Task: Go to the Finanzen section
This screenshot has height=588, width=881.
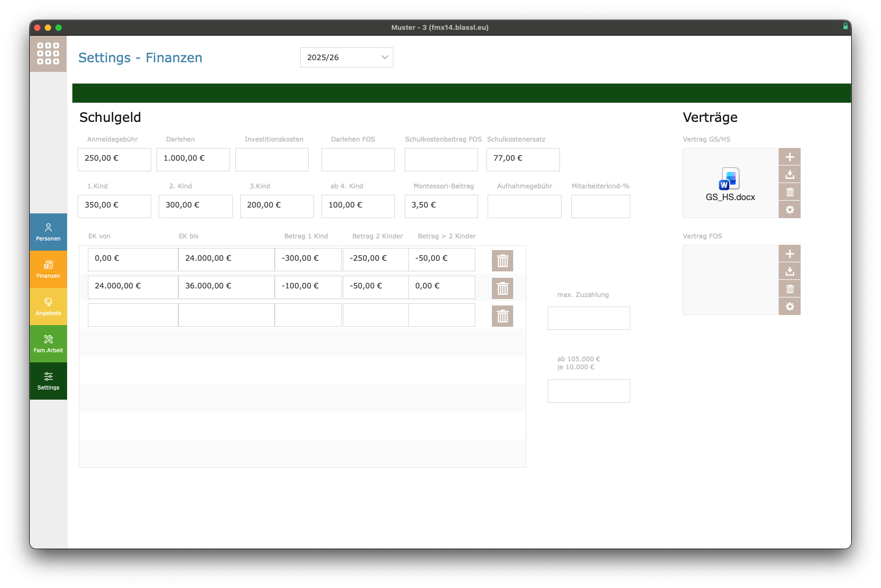Action: click(x=48, y=269)
